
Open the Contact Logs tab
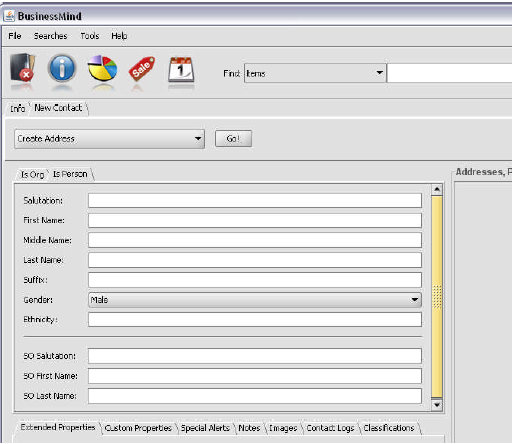pos(330,428)
